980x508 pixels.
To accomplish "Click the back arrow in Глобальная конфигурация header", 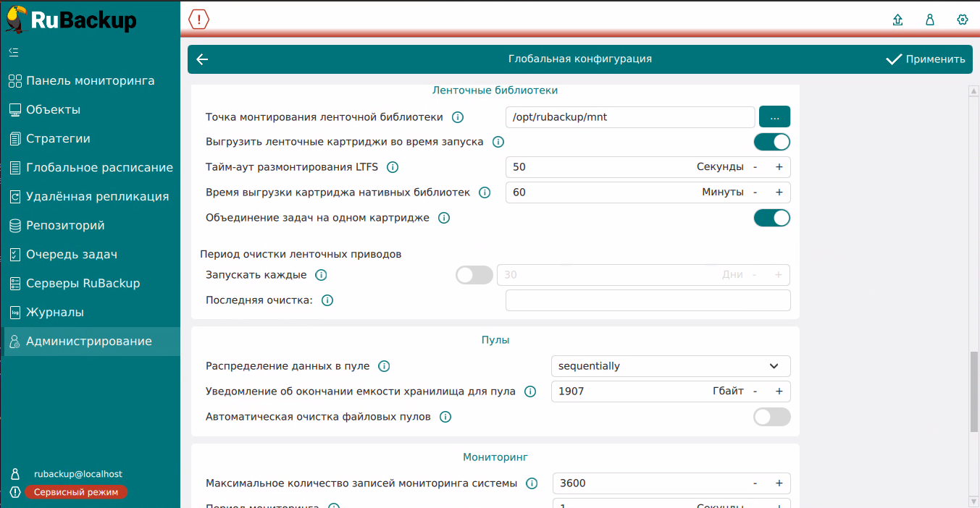I will pos(202,59).
